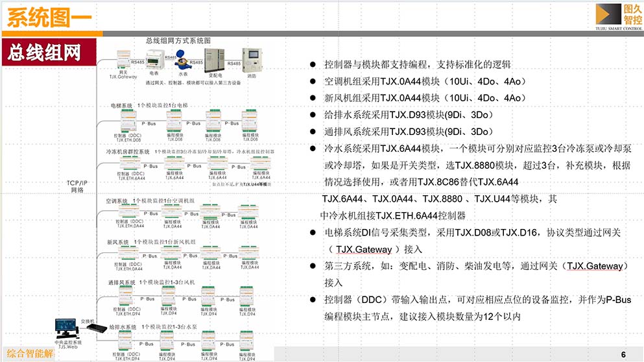
Task: Click the 变配电 power distribution cabinet icon
Action: (x=217, y=62)
